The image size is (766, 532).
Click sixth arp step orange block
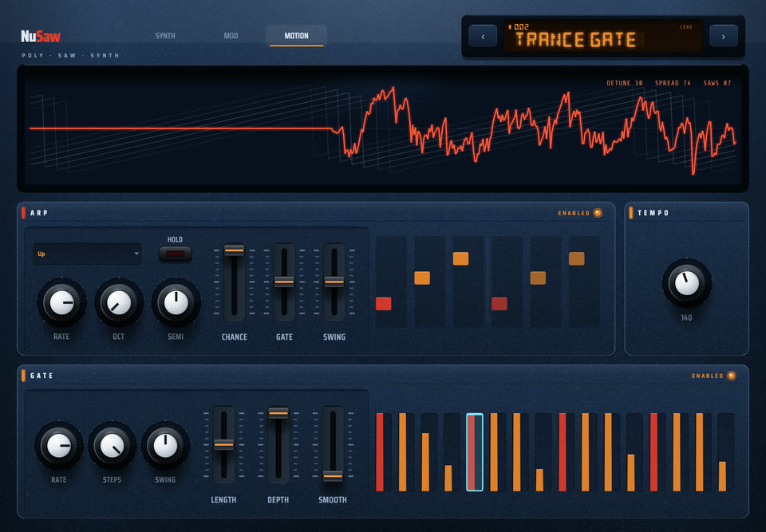point(576,259)
